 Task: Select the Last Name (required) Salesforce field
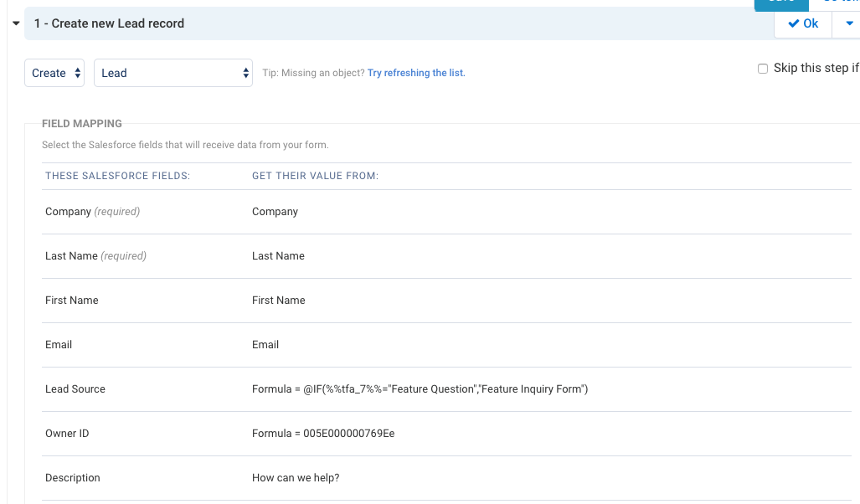point(96,256)
